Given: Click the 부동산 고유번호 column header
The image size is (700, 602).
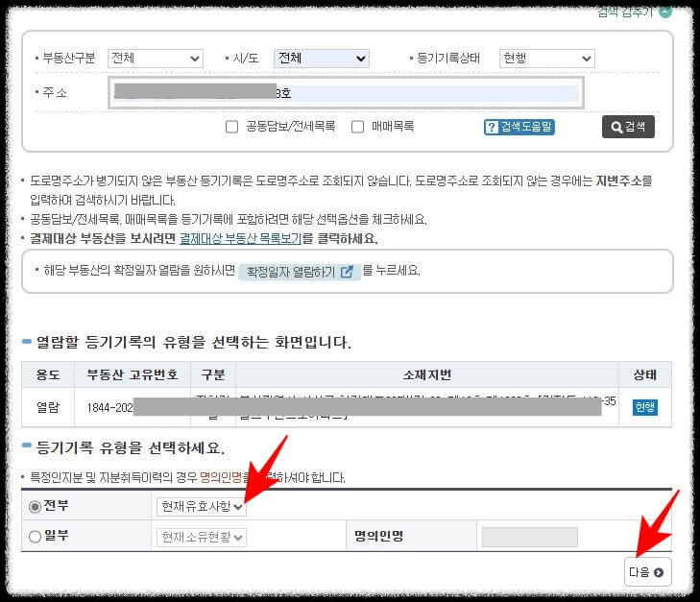Looking at the screenshot, I should [x=133, y=374].
